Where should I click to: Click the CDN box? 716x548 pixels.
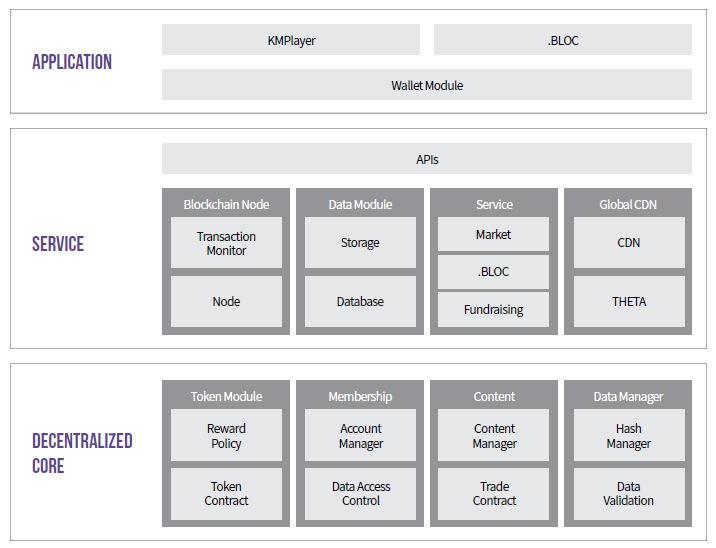pyautogui.click(x=629, y=242)
